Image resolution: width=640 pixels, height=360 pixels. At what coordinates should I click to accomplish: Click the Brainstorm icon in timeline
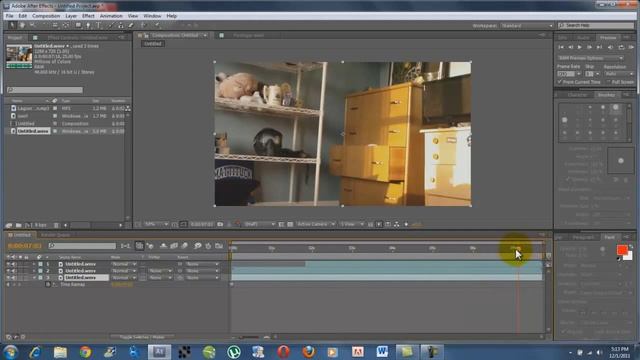pos(198,246)
